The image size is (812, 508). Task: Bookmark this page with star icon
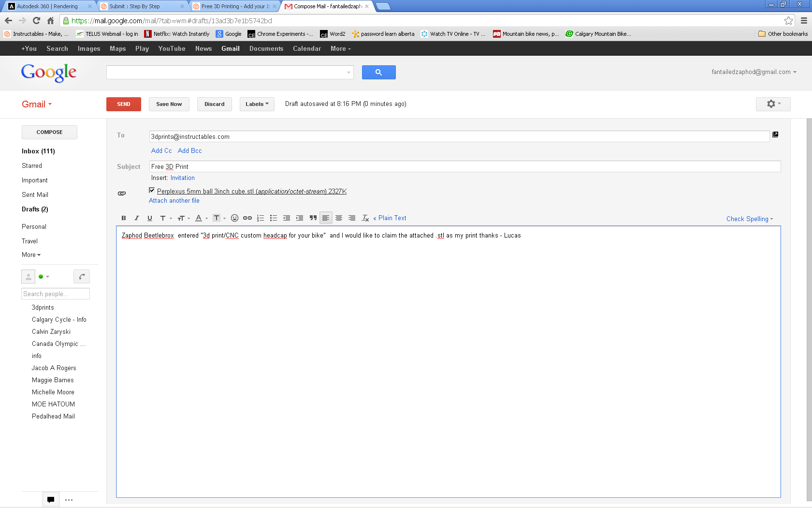pos(788,20)
